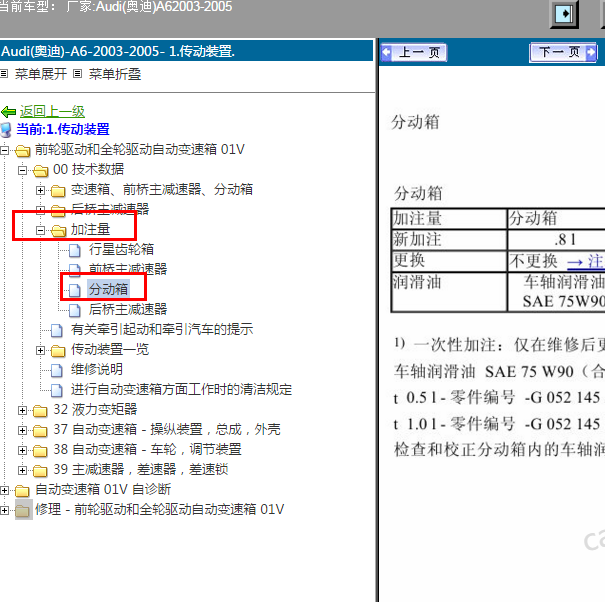Screen dimensions: 605x602
Task: Click folder icon of 修理 - 前轮驱动 item
Action: [x=24, y=510]
